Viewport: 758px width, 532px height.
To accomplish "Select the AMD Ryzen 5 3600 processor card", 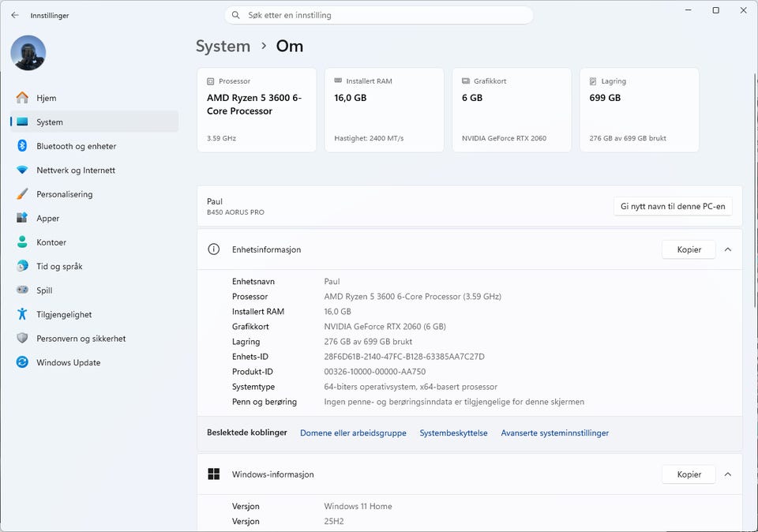I will [x=257, y=111].
